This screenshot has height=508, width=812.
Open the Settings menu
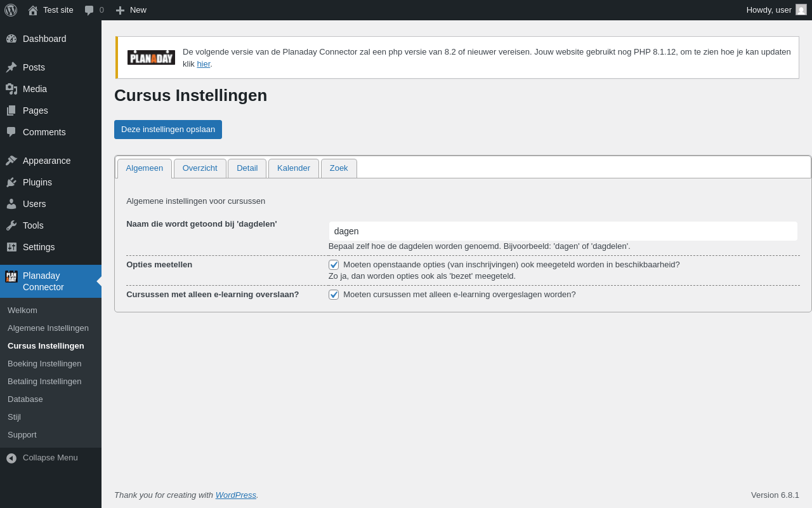click(39, 247)
